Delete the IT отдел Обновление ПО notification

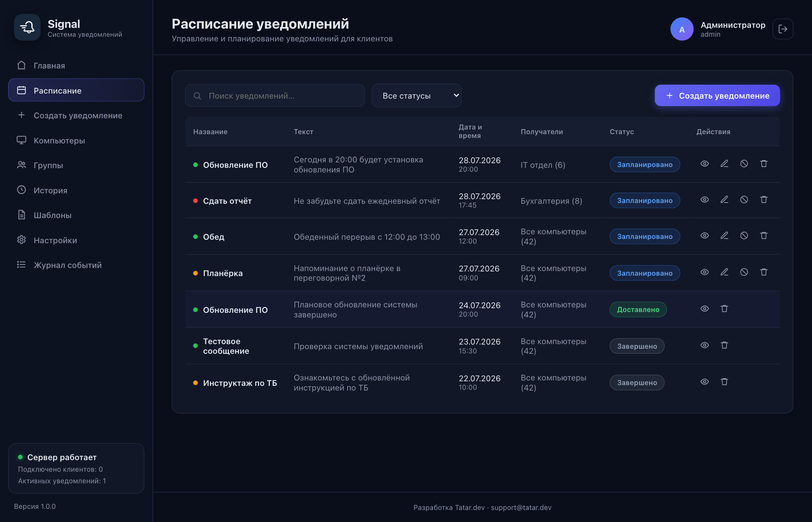764,164
